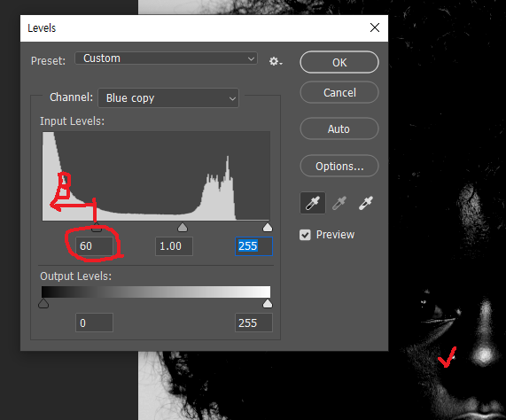Select the gray point eyedropper
This screenshot has height=420, width=506.
339,203
